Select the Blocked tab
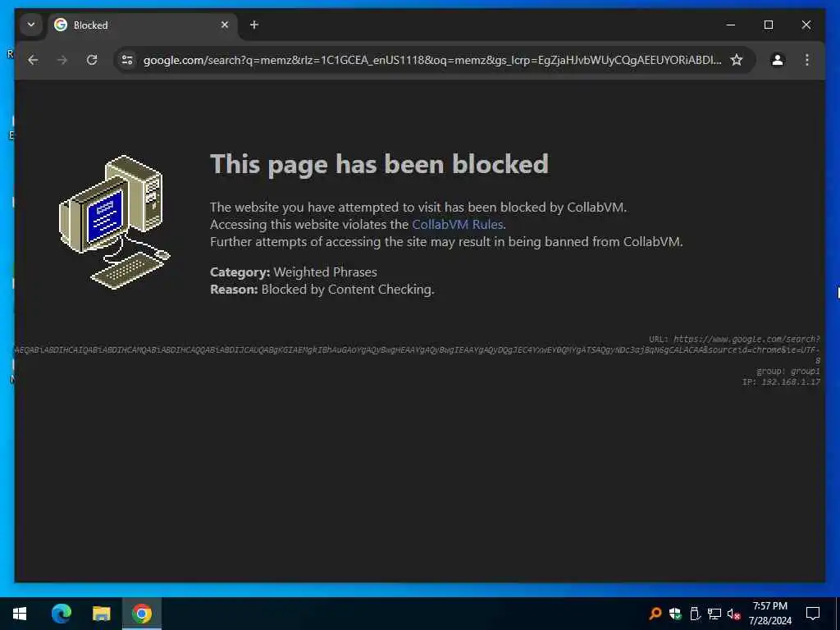The image size is (840, 630). pyautogui.click(x=143, y=25)
